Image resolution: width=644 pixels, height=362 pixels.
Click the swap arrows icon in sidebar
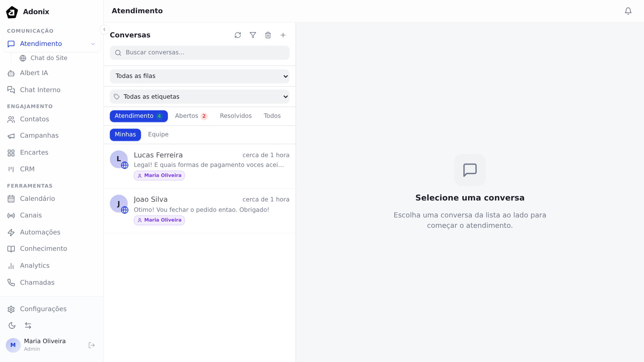pyautogui.click(x=28, y=326)
